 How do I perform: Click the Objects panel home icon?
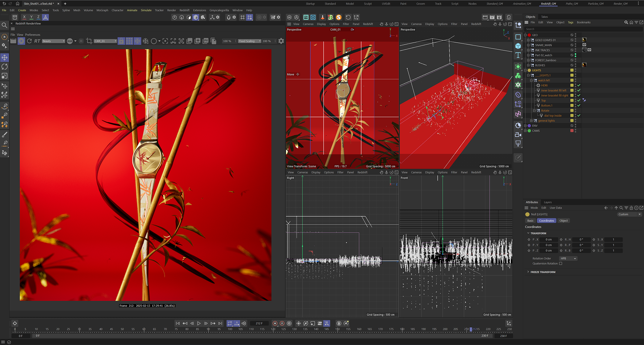pos(631,22)
